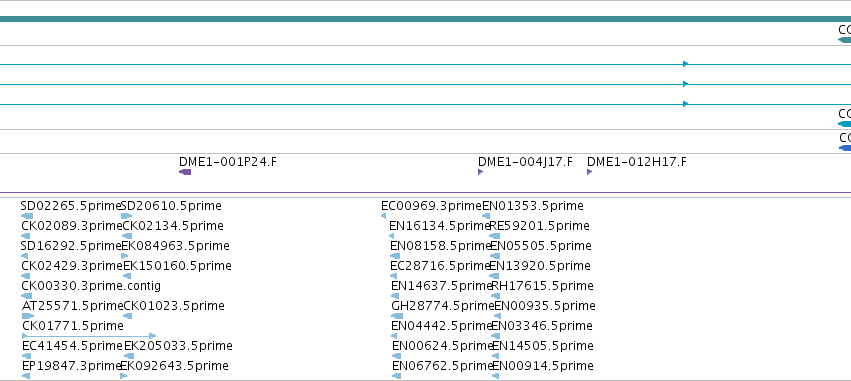Click the EC00969.3prime label
The height and width of the screenshot is (381, 851).
click(431, 206)
